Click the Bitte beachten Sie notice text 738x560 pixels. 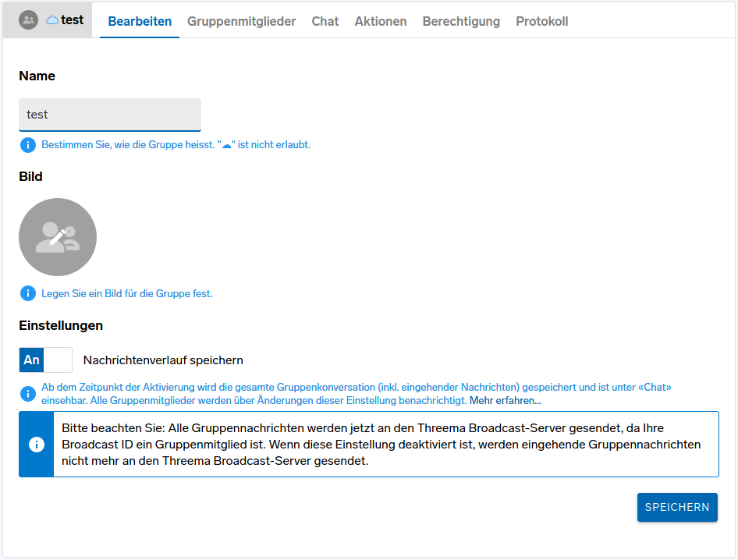[381, 445]
